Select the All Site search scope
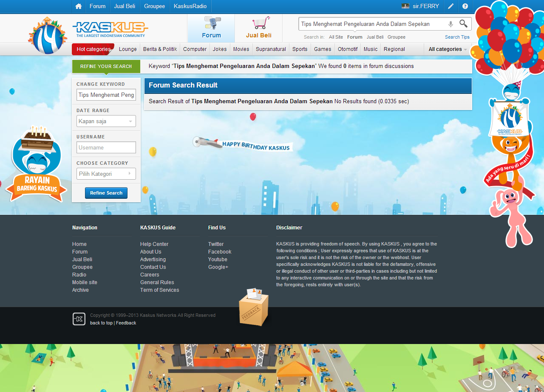 pos(336,37)
